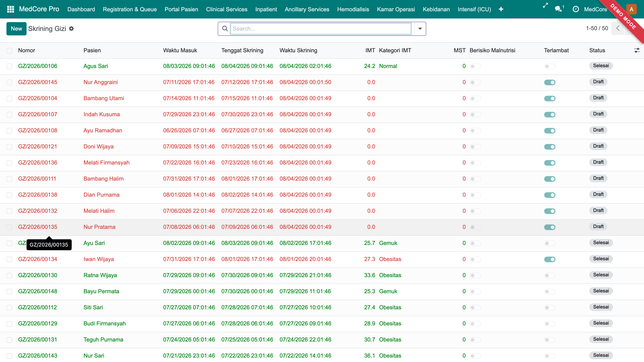The height and width of the screenshot is (362, 644).
Task: Click Gemuk category for Bayu Permata
Action: tap(388, 291)
